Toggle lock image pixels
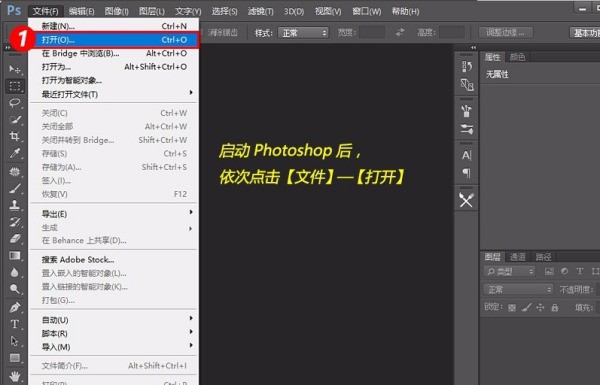This screenshot has height=385, width=600. click(x=526, y=307)
